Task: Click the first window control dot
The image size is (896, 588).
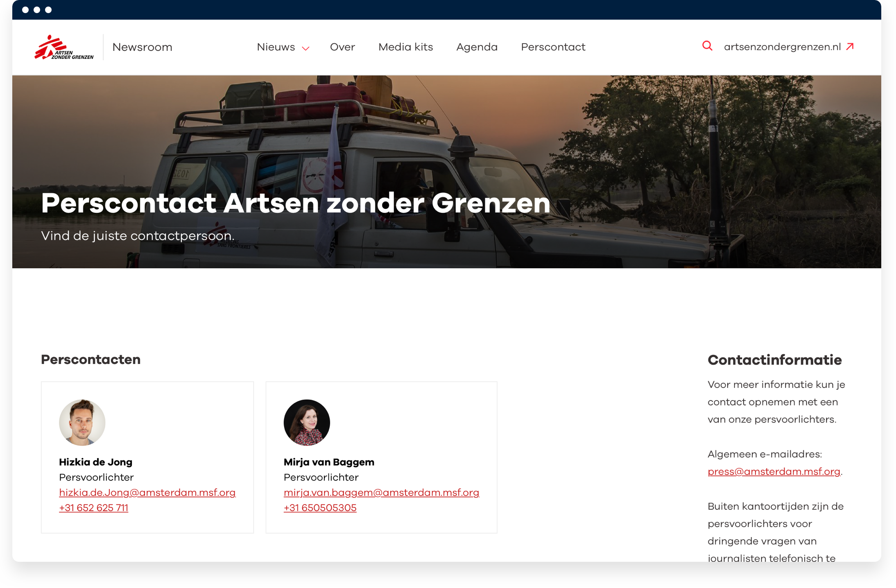Action: (25, 10)
